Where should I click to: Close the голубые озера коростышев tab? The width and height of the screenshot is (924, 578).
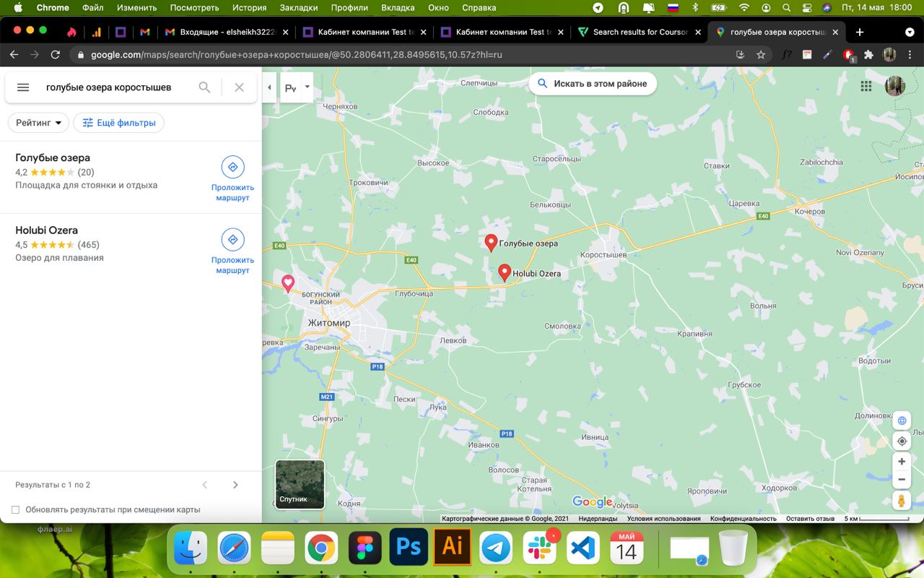pyautogui.click(x=836, y=33)
